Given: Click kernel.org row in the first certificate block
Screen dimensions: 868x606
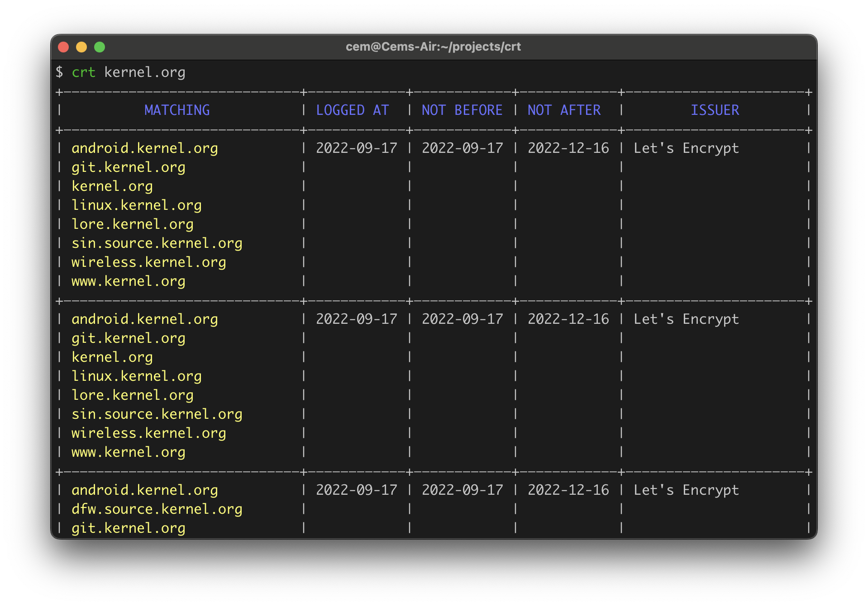Looking at the screenshot, I should coord(112,186).
